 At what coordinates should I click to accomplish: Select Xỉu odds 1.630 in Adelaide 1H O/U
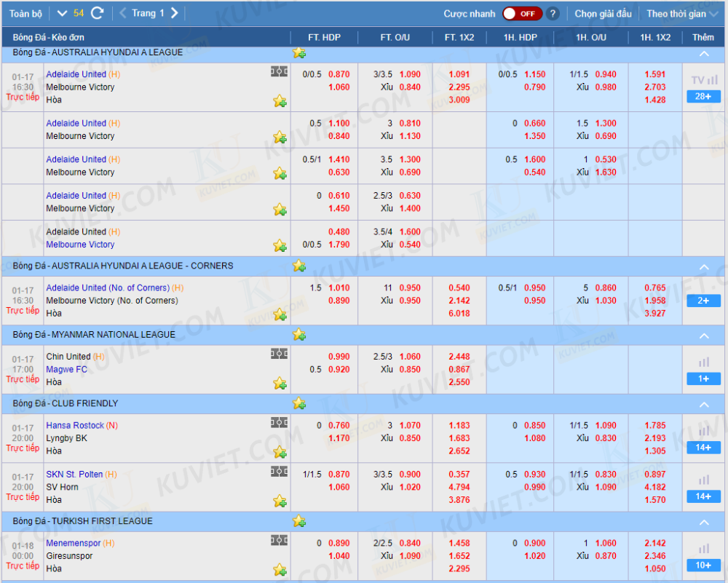pyautogui.click(x=606, y=172)
